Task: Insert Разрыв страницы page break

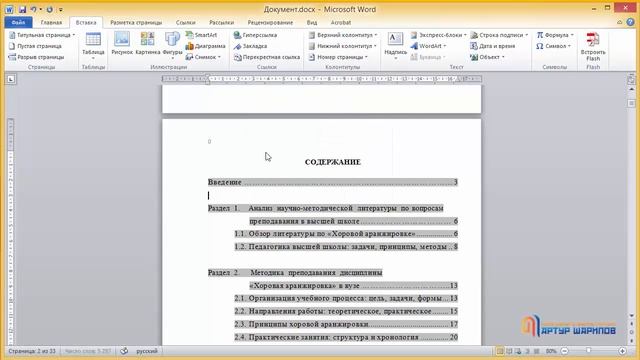Action: (36, 57)
